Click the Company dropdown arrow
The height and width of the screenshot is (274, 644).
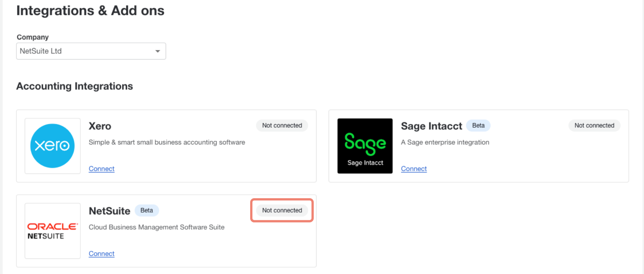tap(158, 51)
